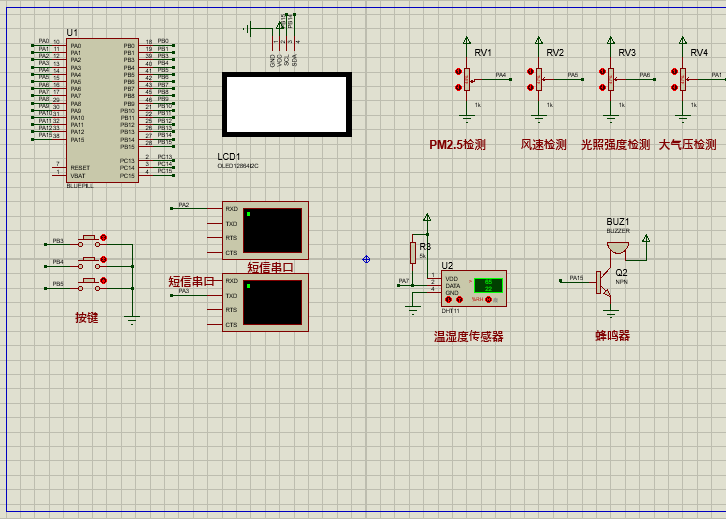
Task: Toggle the red latch dot beside PB3 button
Action: click(x=104, y=238)
